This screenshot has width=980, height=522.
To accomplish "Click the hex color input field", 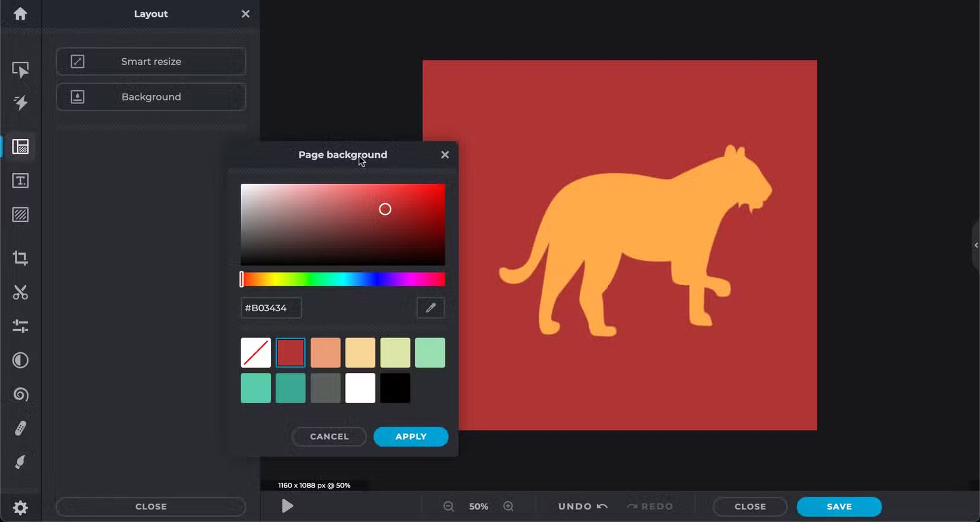I will coord(271,308).
